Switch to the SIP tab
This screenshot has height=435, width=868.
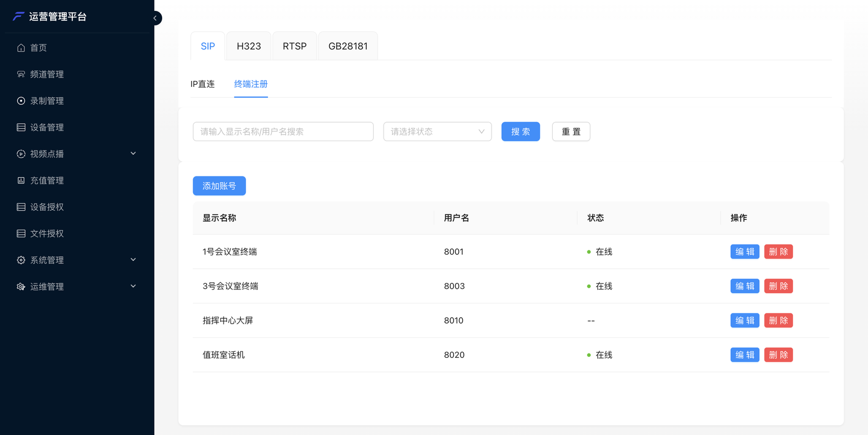208,46
